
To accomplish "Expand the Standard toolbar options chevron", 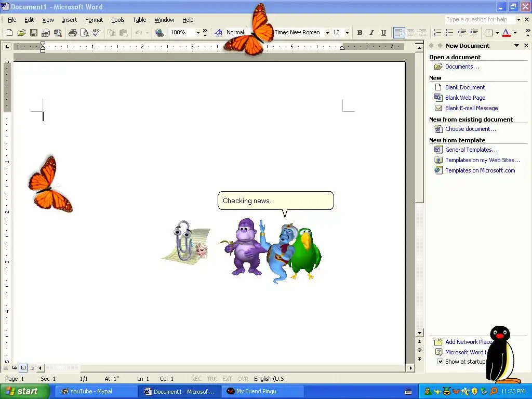I will coord(205,33).
